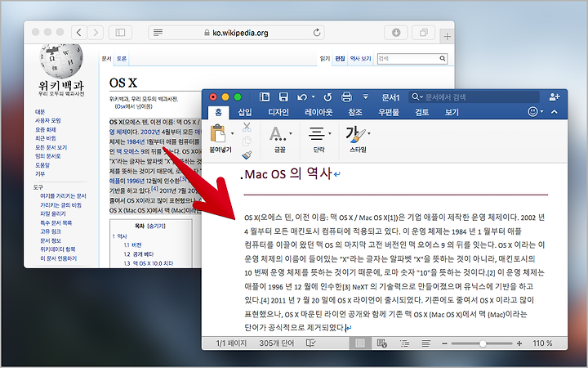Open the template gallery icon in Word title bar
Viewport: 588px width, 368px height.
[x=265, y=97]
